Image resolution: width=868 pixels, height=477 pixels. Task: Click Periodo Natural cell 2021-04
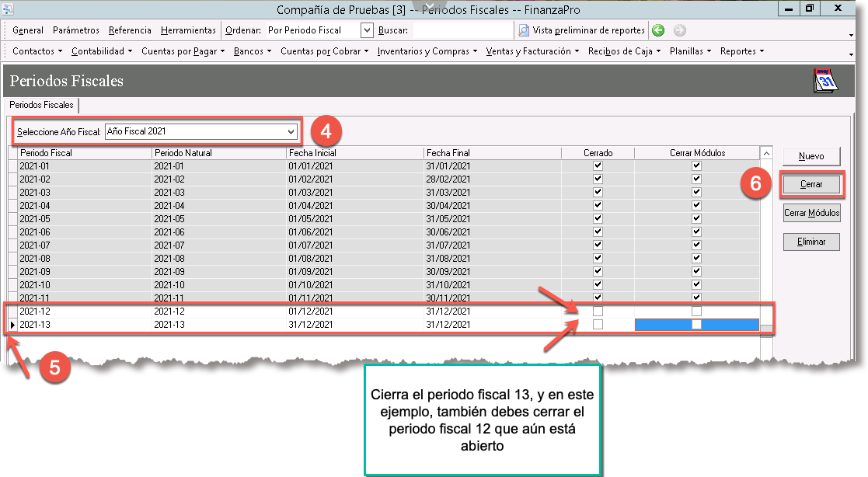click(218, 205)
